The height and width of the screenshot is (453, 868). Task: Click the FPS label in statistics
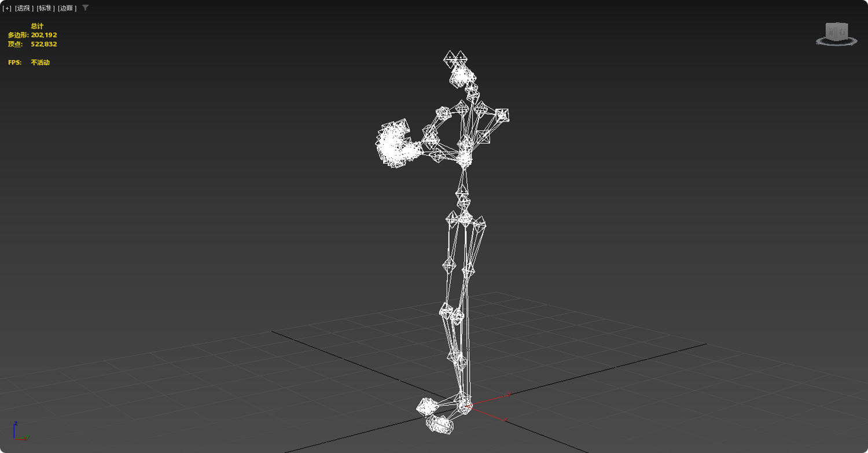[x=14, y=62]
